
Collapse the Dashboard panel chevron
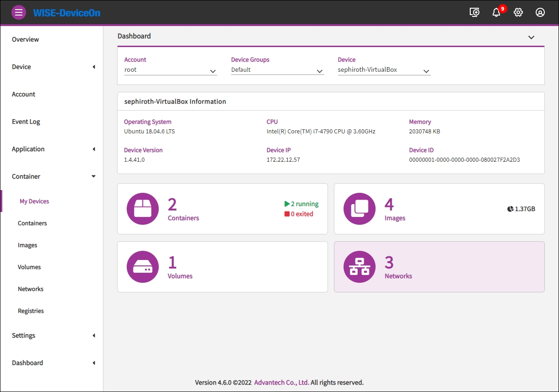pyautogui.click(x=531, y=37)
